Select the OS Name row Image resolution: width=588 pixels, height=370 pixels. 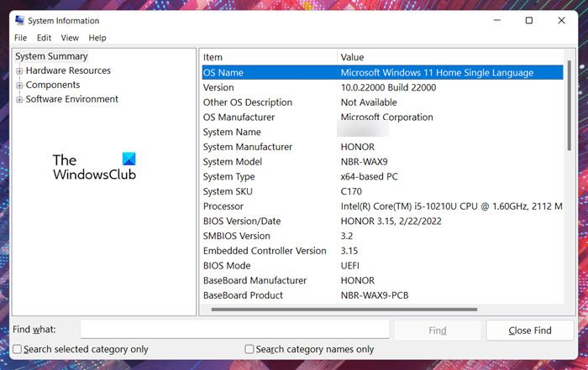[382, 73]
